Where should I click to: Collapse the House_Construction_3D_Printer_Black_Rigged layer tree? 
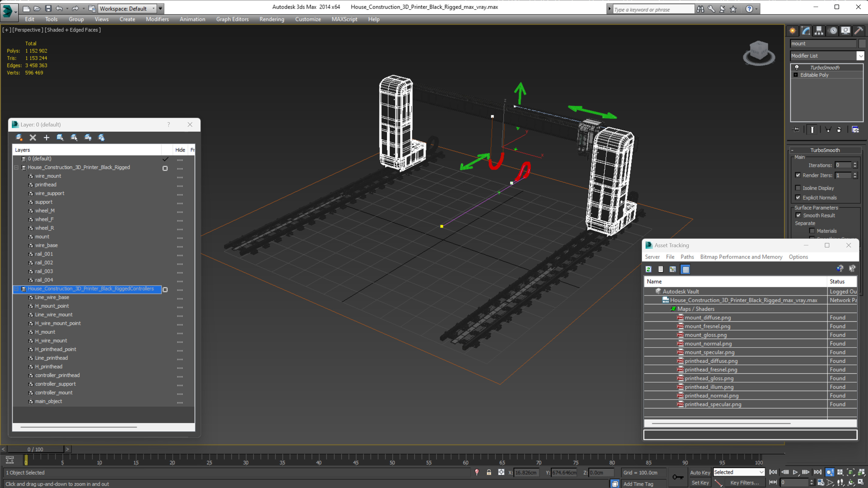[16, 168]
